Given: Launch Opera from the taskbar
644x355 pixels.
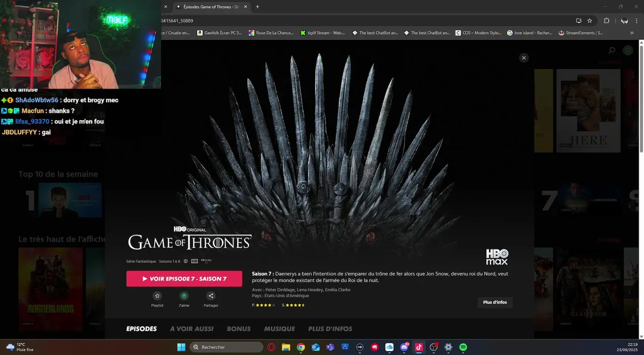Looking at the screenshot, I should pos(271,347).
